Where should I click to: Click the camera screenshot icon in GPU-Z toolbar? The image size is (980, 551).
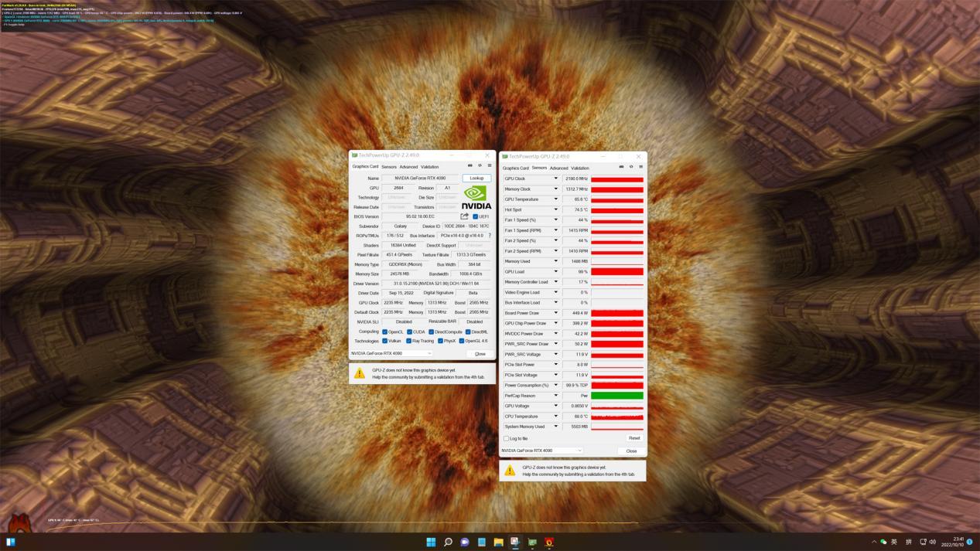470,165
